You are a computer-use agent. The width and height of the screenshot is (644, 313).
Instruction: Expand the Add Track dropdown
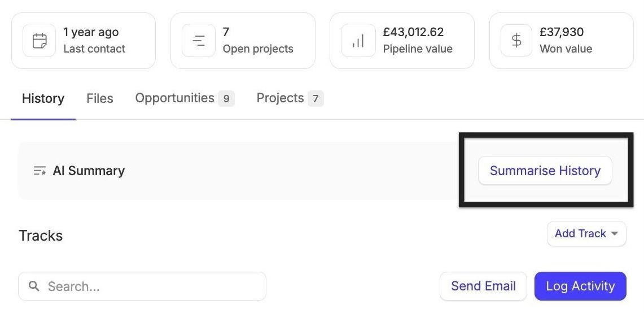click(x=586, y=233)
